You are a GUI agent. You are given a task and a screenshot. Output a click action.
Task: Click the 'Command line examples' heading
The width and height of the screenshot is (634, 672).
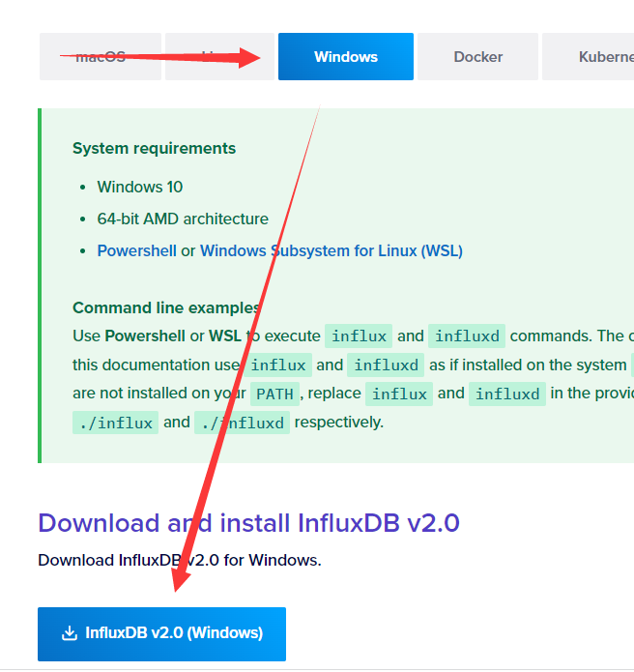point(166,307)
